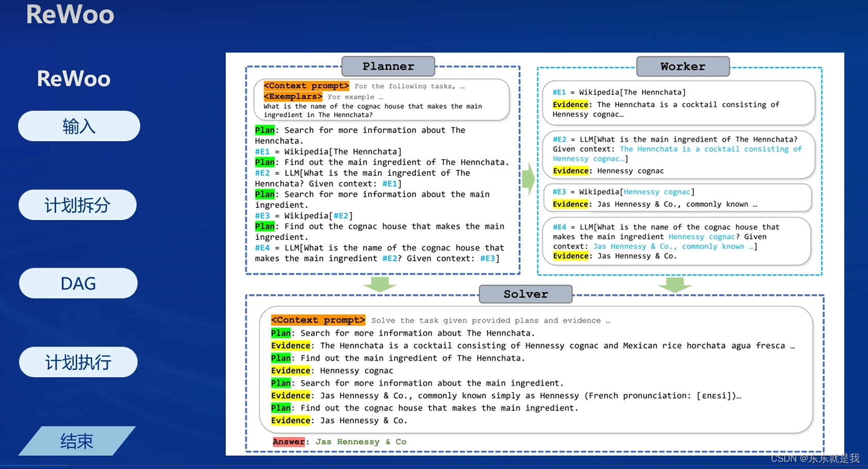Click the '#E4 = LLM[What is the name' line in Worker
Screen dimensions: 868x469
[x=666, y=227]
